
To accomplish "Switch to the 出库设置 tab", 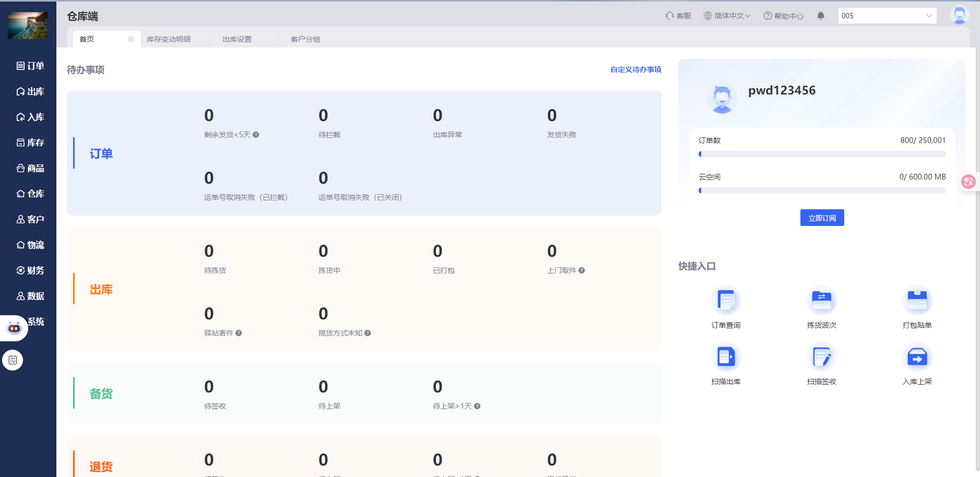I will 237,39.
